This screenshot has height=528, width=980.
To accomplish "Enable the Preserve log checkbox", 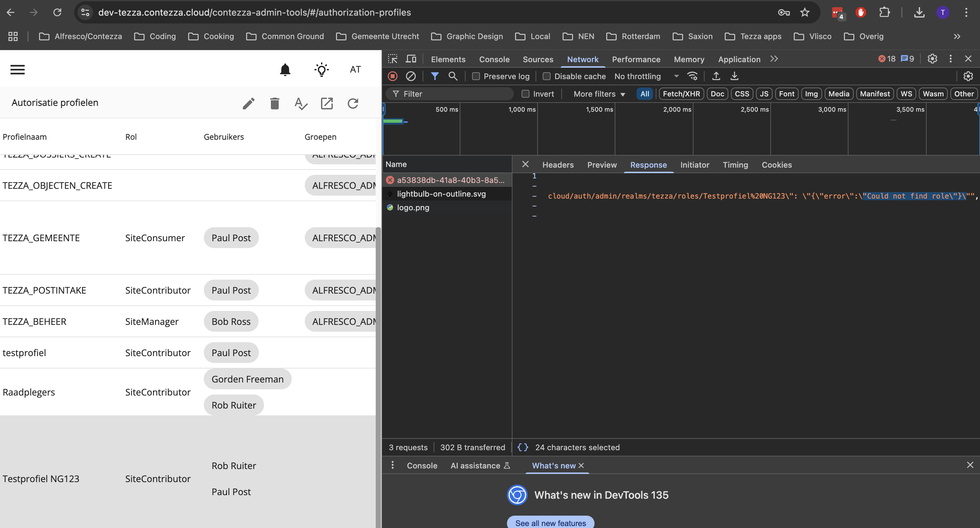I will click(476, 76).
